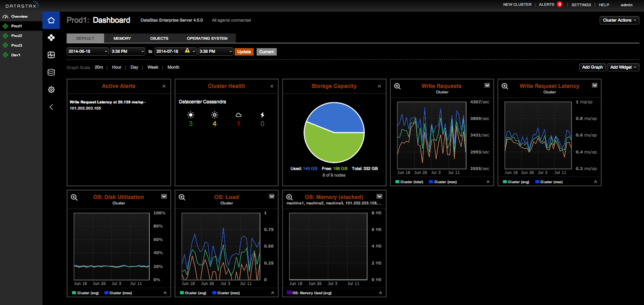
Task: Set graph scale to Hour
Action: [117, 67]
